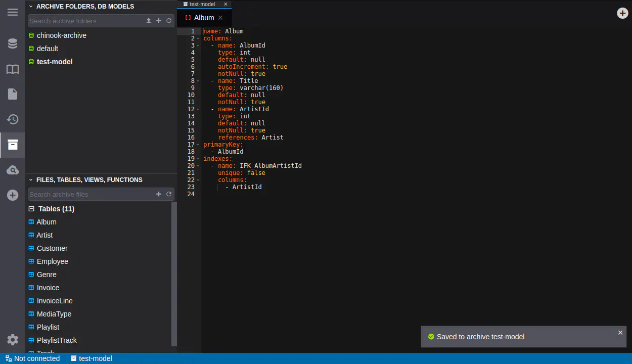Focus the Search archive files field

pyautogui.click(x=91, y=194)
